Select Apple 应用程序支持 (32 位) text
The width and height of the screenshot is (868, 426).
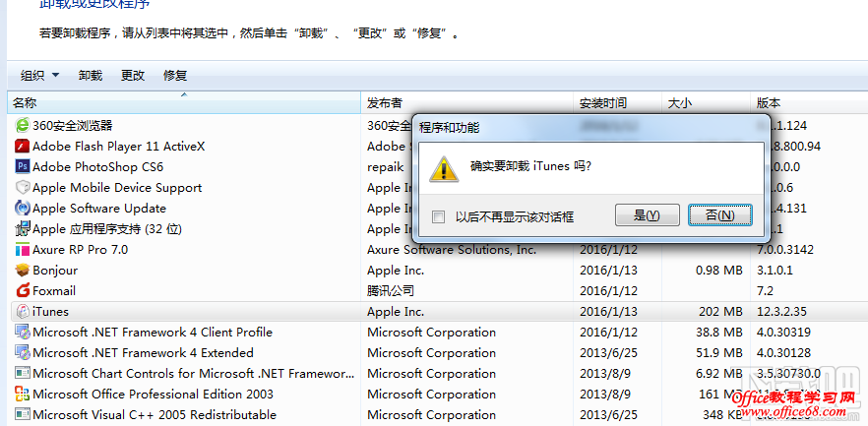tap(107, 229)
